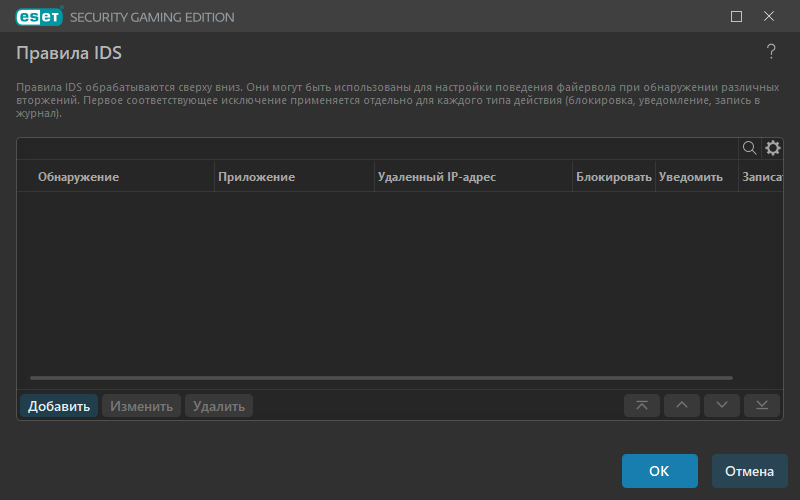Click the Добавить button
This screenshot has width=800, height=500.
coord(59,406)
